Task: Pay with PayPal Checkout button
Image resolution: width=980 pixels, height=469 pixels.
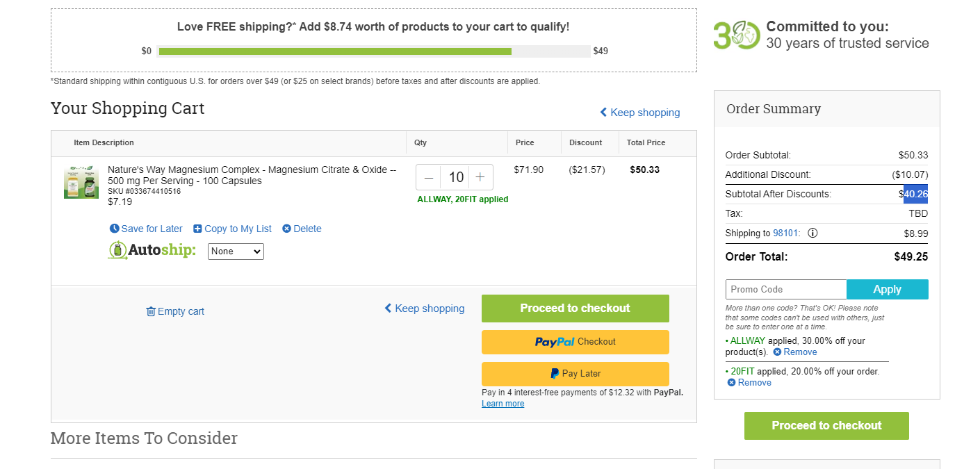Action: tap(575, 342)
